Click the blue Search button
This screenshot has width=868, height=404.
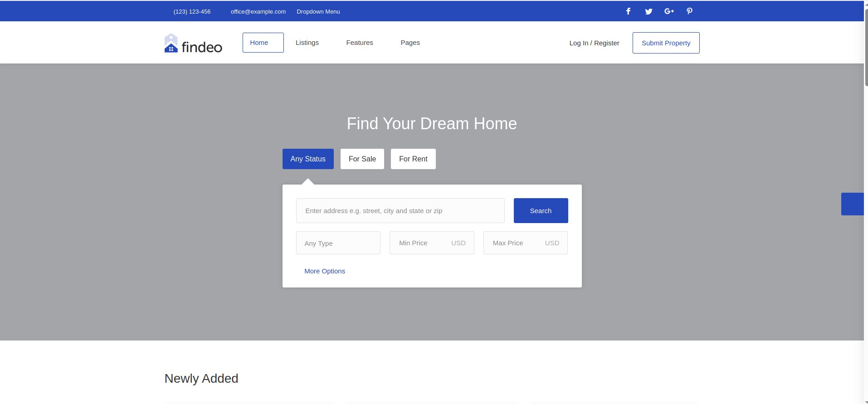pyautogui.click(x=541, y=211)
